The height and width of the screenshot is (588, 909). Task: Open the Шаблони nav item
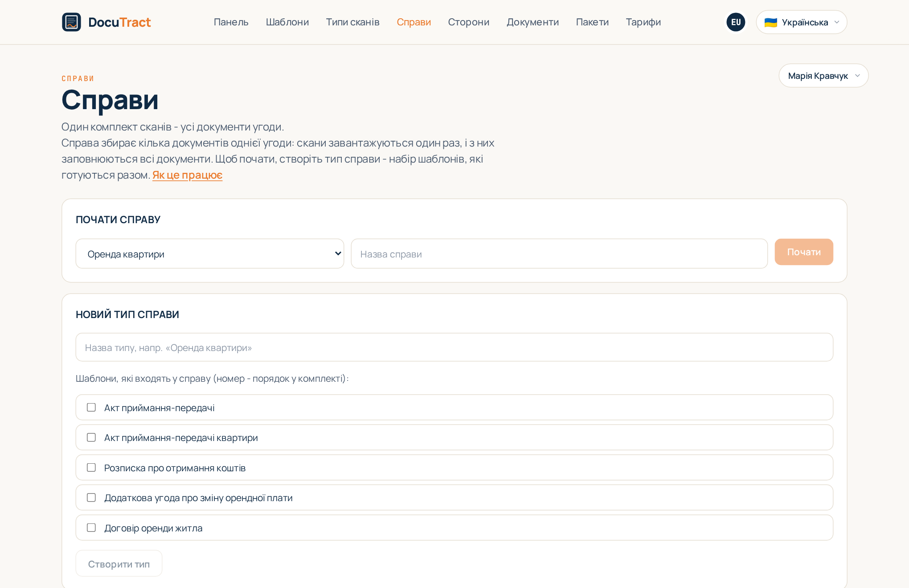point(287,22)
